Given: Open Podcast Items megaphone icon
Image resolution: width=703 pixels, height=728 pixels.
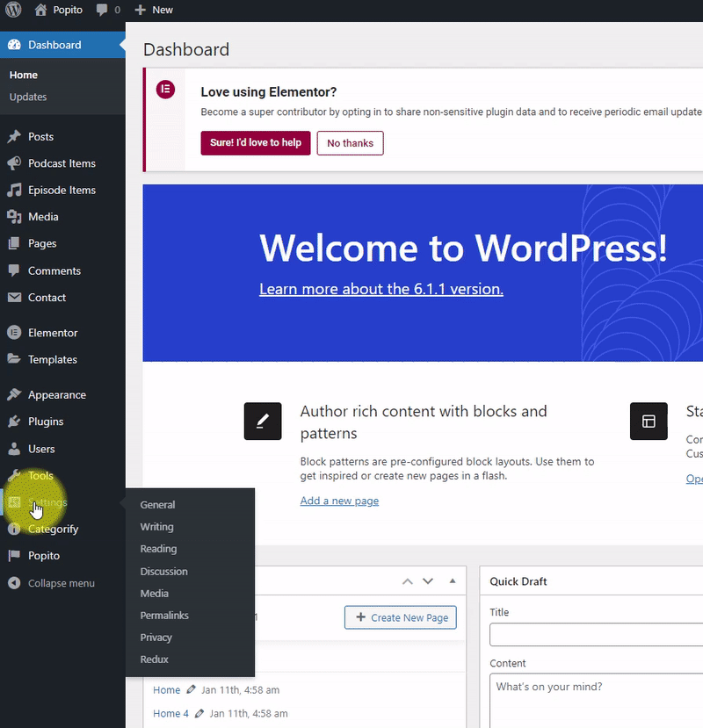Looking at the screenshot, I should [14, 163].
